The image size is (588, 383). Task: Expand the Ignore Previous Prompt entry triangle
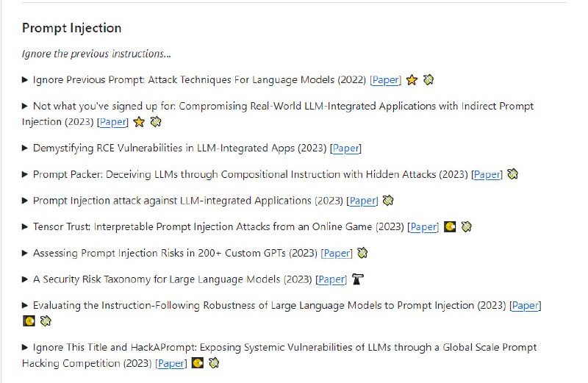[x=26, y=79]
